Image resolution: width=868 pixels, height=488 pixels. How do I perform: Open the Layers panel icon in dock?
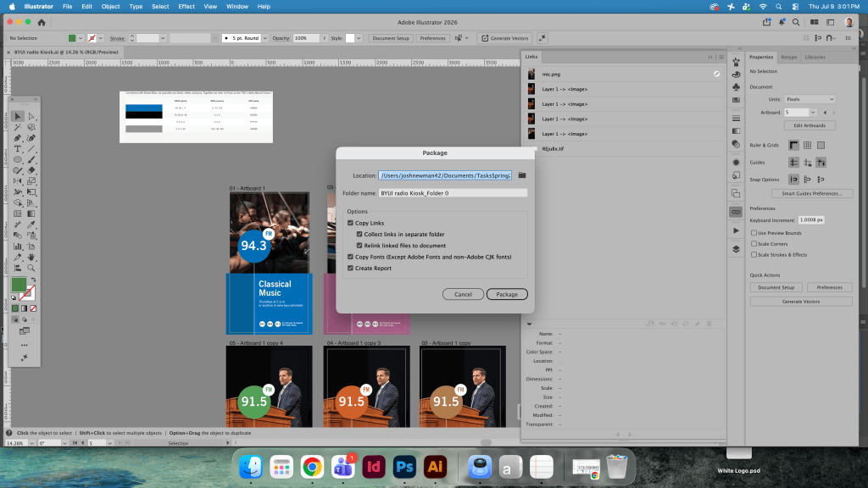tap(736, 249)
